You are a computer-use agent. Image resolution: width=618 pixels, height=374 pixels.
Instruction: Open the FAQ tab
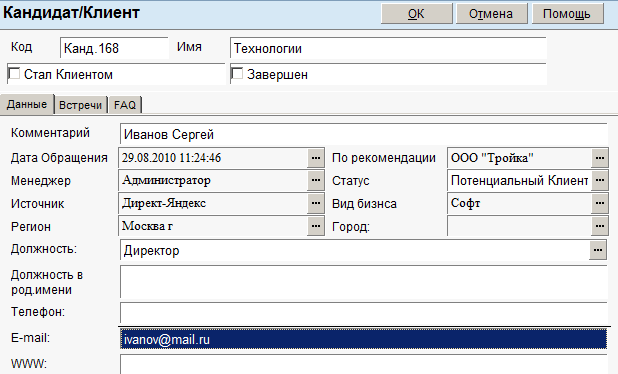pos(125,105)
